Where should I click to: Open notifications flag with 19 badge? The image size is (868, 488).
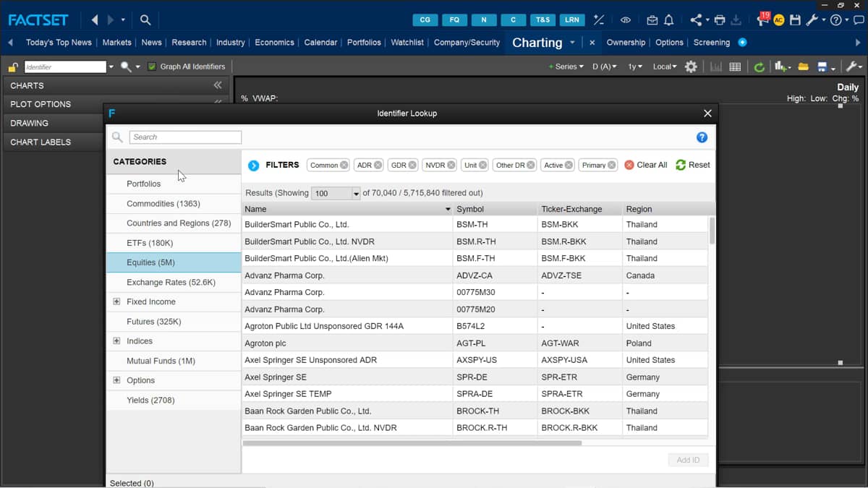coord(762,19)
